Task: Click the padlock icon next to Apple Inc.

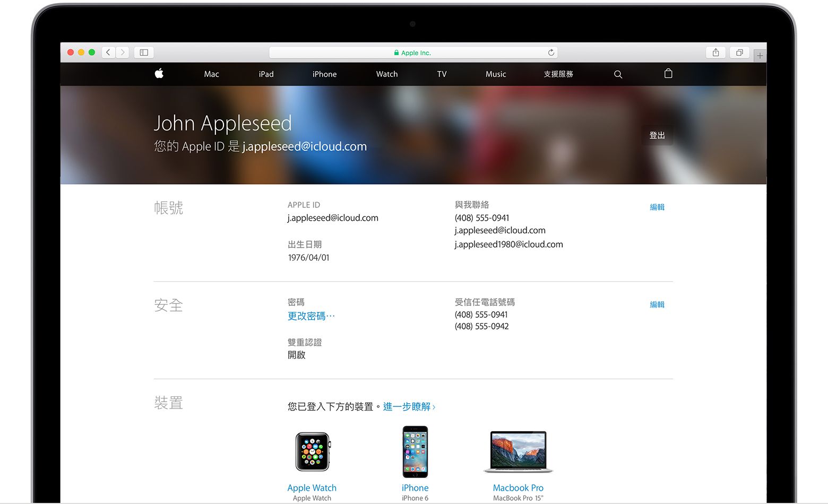Action: 396,53
